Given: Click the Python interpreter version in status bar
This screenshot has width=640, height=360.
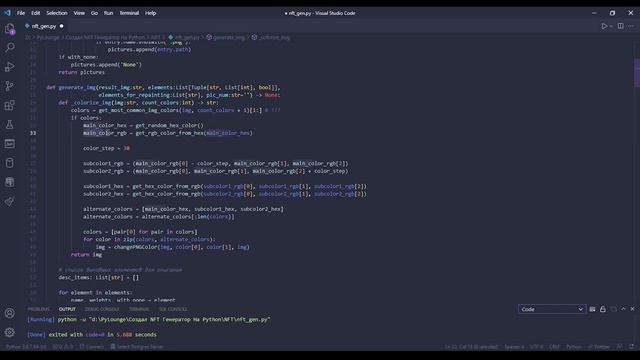Looking at the screenshot, I should click(x=26, y=347).
